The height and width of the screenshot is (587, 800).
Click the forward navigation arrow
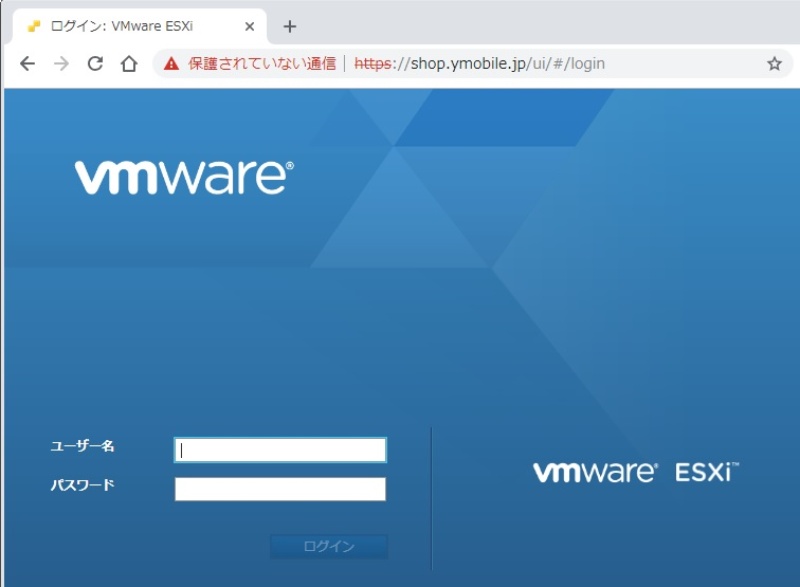point(60,62)
